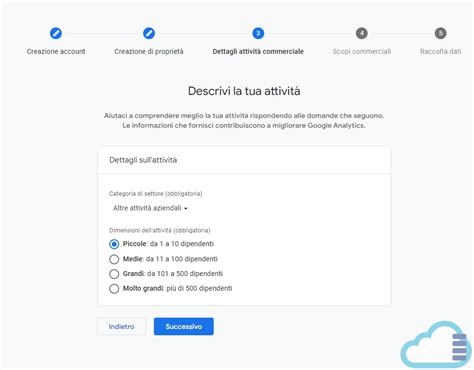Click Scopi commerciali step label
Image resolution: width=474 pixels, height=370 pixels.
[362, 51]
